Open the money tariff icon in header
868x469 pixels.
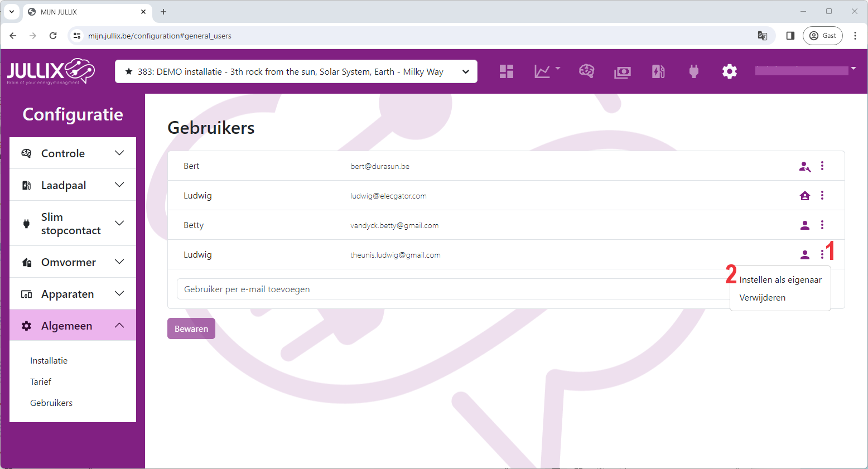(x=622, y=72)
